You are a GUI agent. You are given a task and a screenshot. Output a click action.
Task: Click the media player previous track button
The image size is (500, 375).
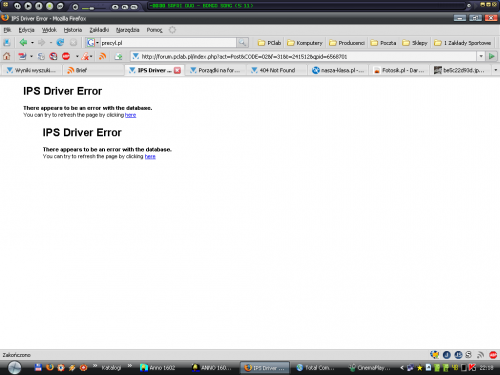click(x=17, y=6)
